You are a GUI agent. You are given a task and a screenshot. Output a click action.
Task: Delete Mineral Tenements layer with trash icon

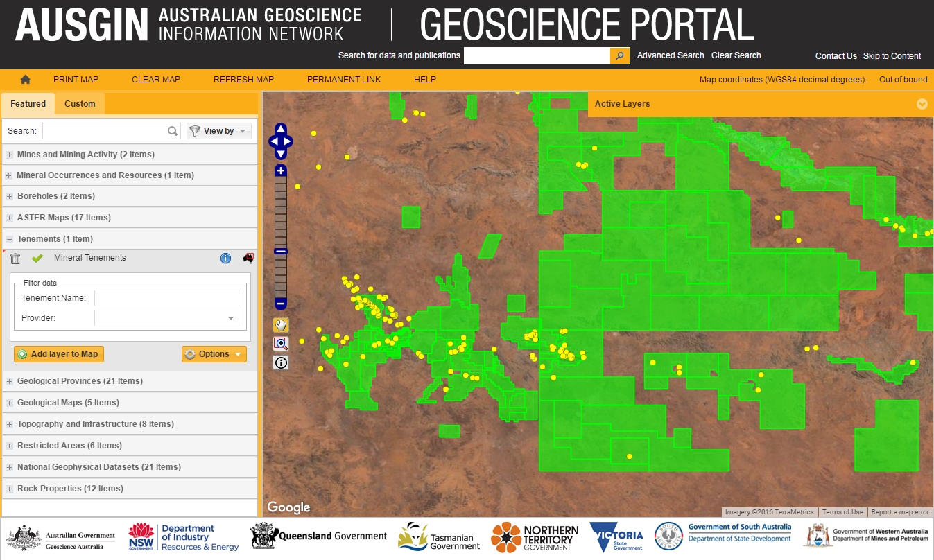point(15,259)
